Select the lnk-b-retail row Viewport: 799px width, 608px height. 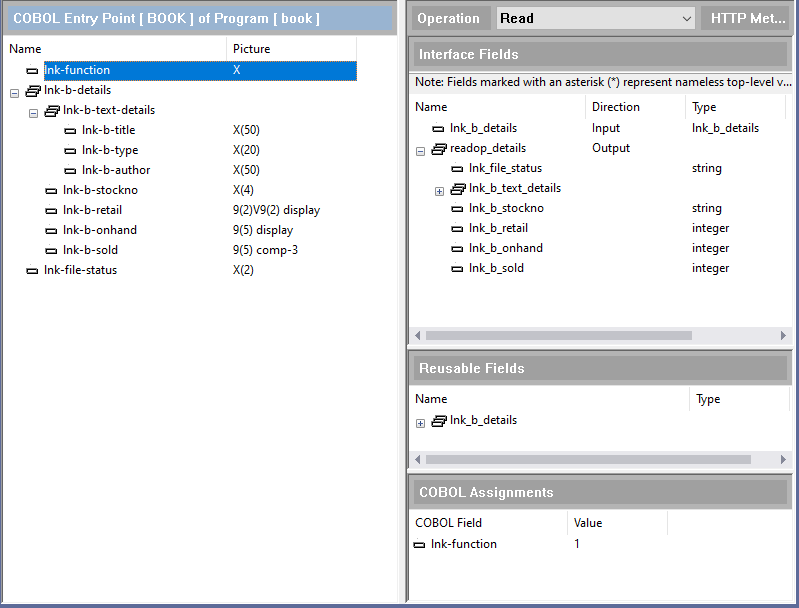[x=92, y=210]
